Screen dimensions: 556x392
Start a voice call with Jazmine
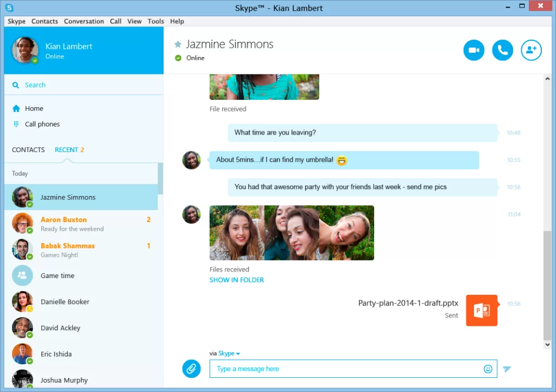tap(502, 50)
